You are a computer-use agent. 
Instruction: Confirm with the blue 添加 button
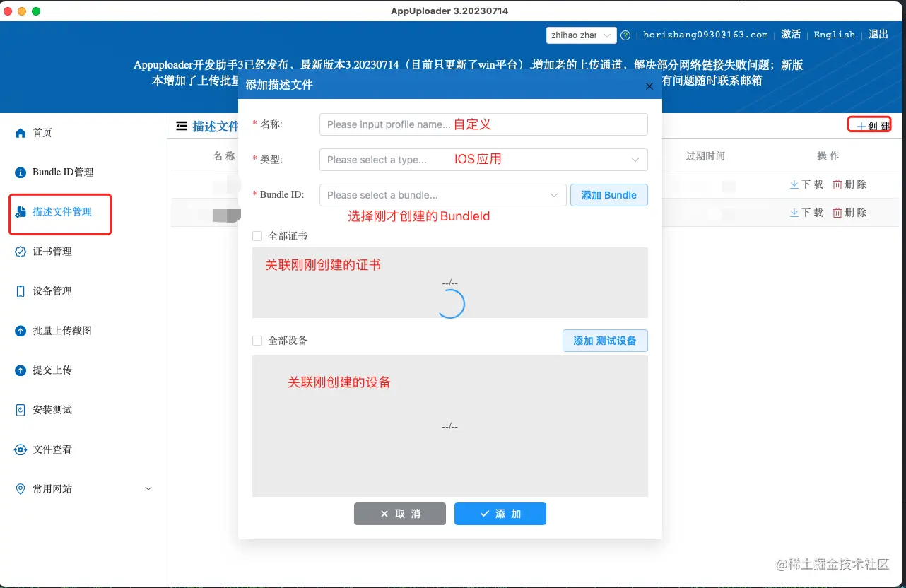point(500,514)
